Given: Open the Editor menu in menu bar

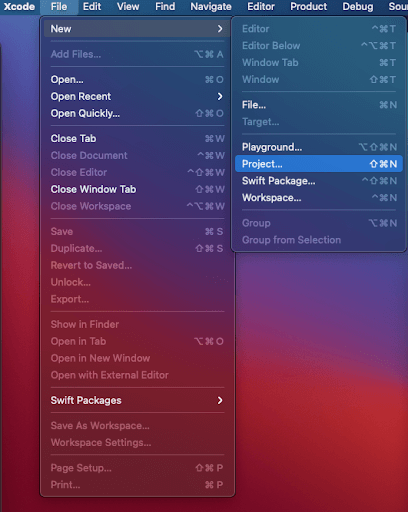Looking at the screenshot, I should pos(261,7).
